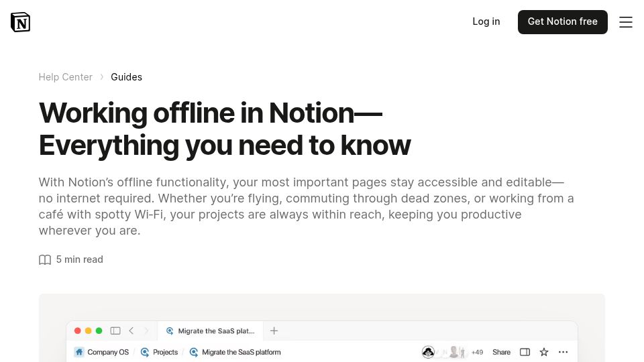The height and width of the screenshot is (362, 644).
Task: Click the '5 min read' text
Action: click(x=80, y=259)
